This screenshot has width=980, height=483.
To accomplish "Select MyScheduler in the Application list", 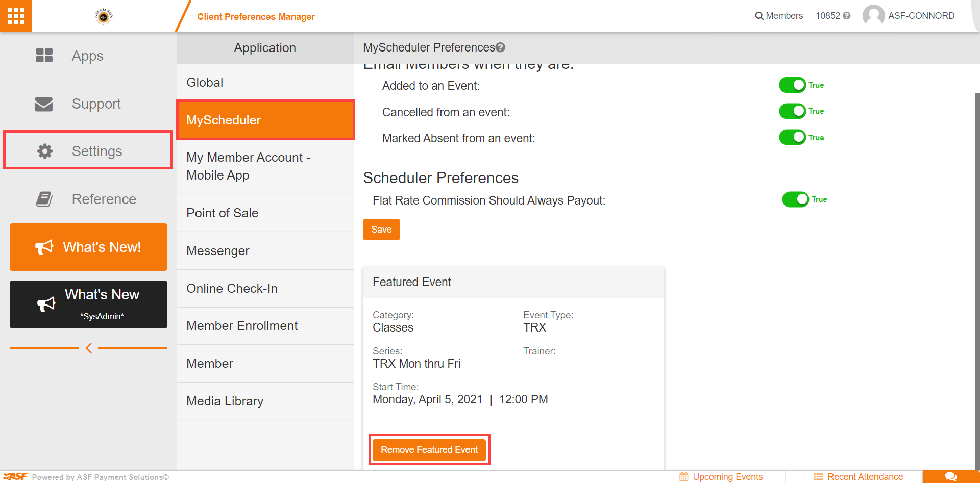I will (265, 120).
